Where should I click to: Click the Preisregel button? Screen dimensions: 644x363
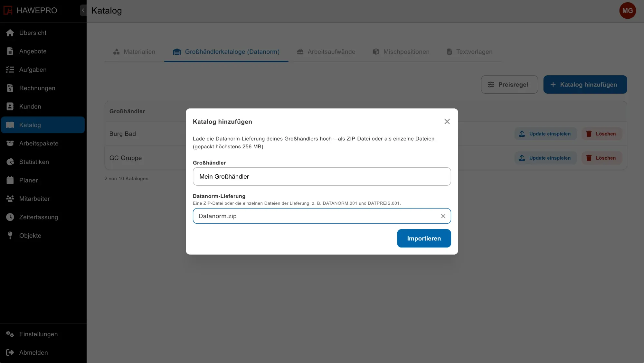(x=509, y=85)
